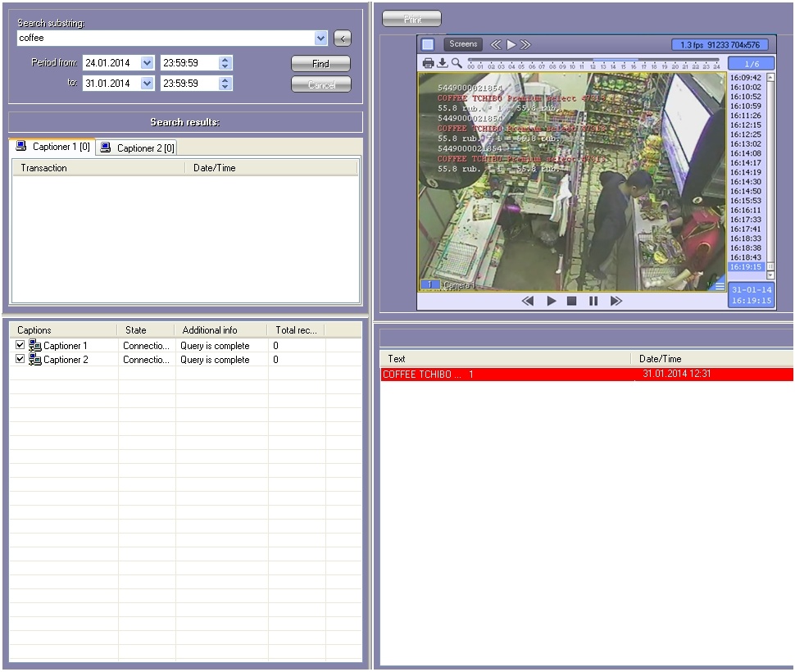This screenshot has height=672, width=795.
Task: Click the Find button
Action: point(320,64)
